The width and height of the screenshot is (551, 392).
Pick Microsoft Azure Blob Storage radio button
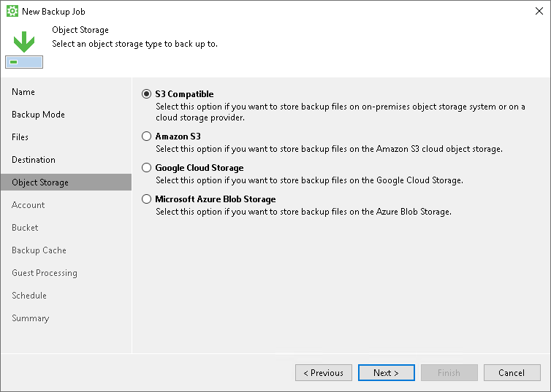click(147, 199)
